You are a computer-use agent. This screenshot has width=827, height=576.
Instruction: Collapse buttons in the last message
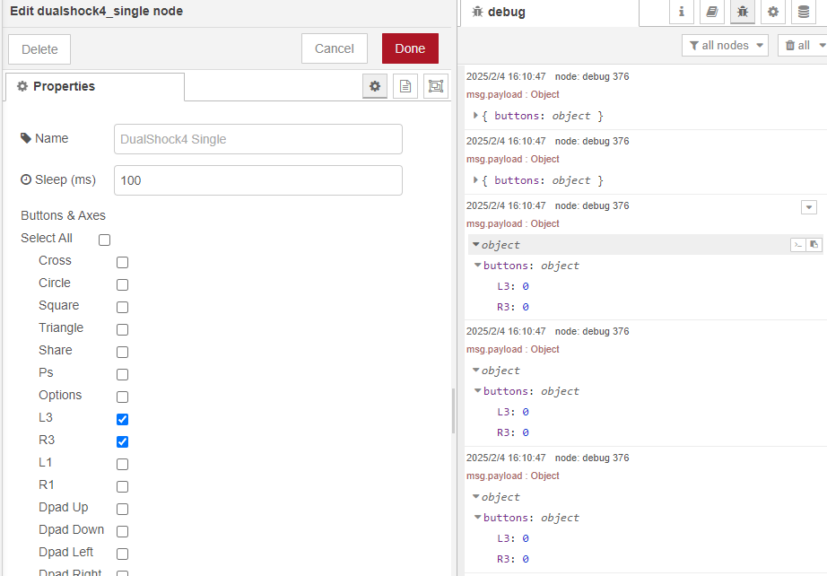pos(478,517)
